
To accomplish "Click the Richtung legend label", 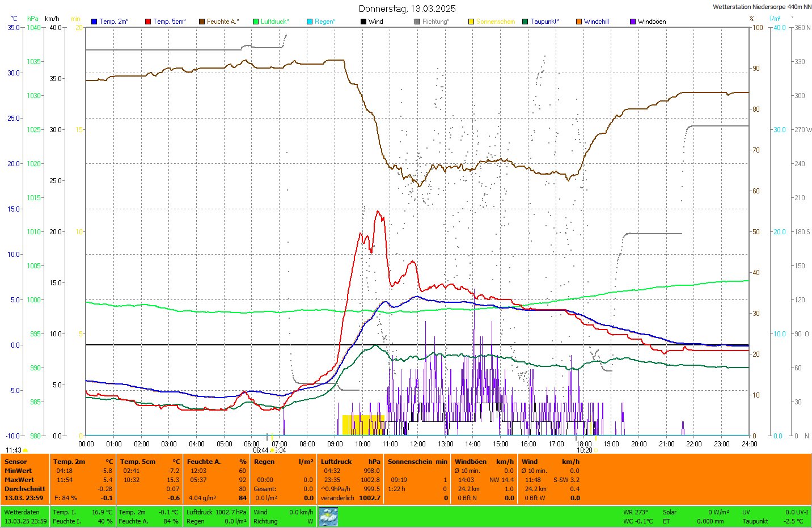I will pos(435,22).
